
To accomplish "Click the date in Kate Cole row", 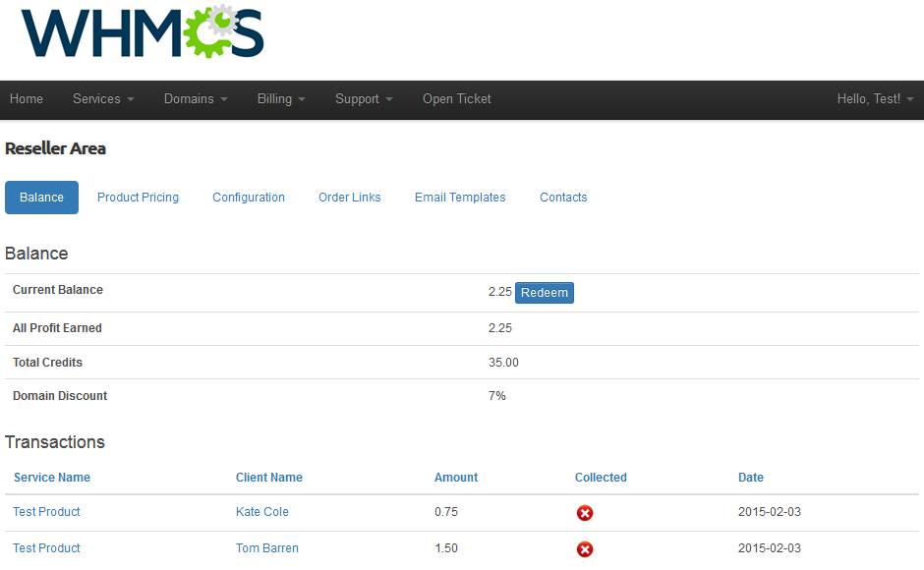I will 770,512.
